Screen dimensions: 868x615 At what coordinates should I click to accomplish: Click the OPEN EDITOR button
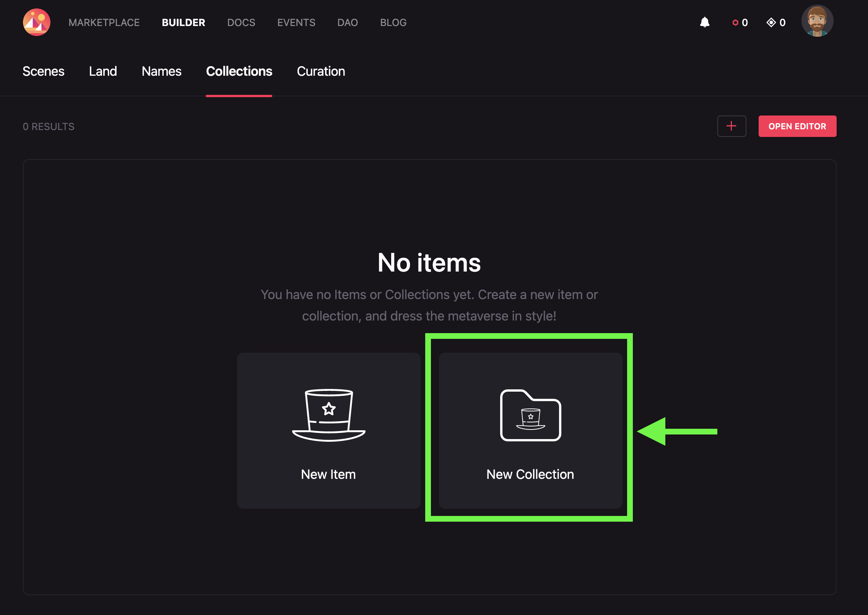tap(797, 126)
